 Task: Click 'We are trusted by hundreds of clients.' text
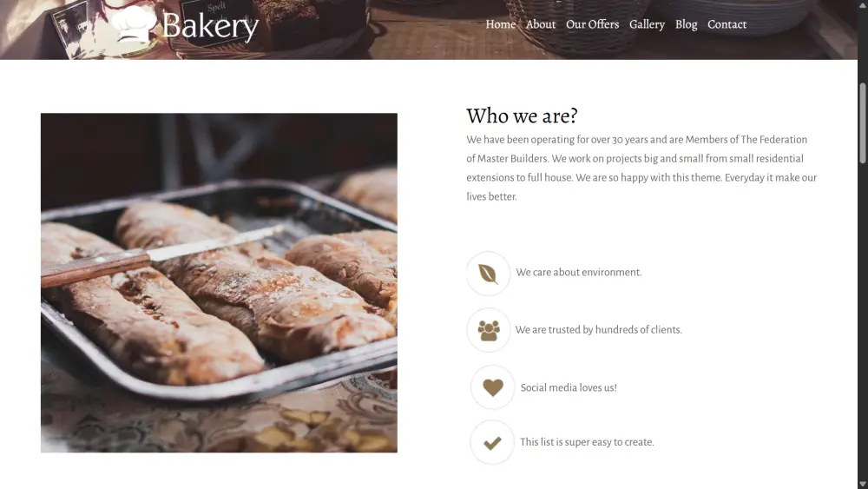(x=598, y=330)
